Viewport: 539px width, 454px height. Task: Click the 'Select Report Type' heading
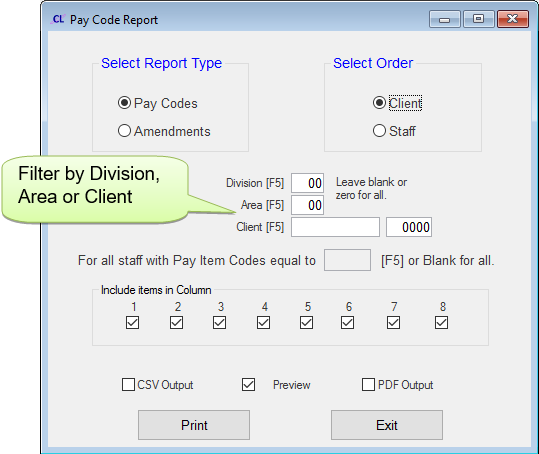[162, 63]
